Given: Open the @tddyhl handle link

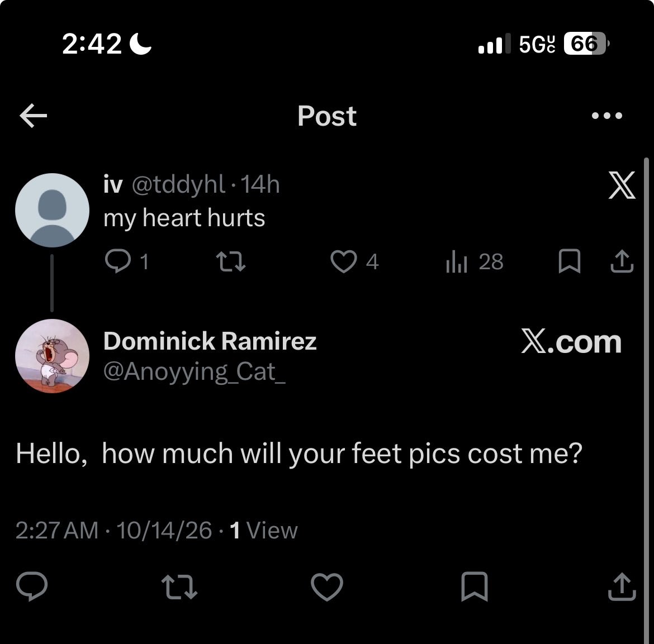Looking at the screenshot, I should click(178, 184).
